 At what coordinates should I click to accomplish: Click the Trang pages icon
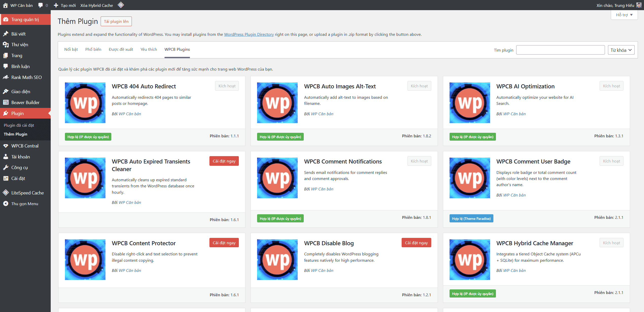(6, 56)
